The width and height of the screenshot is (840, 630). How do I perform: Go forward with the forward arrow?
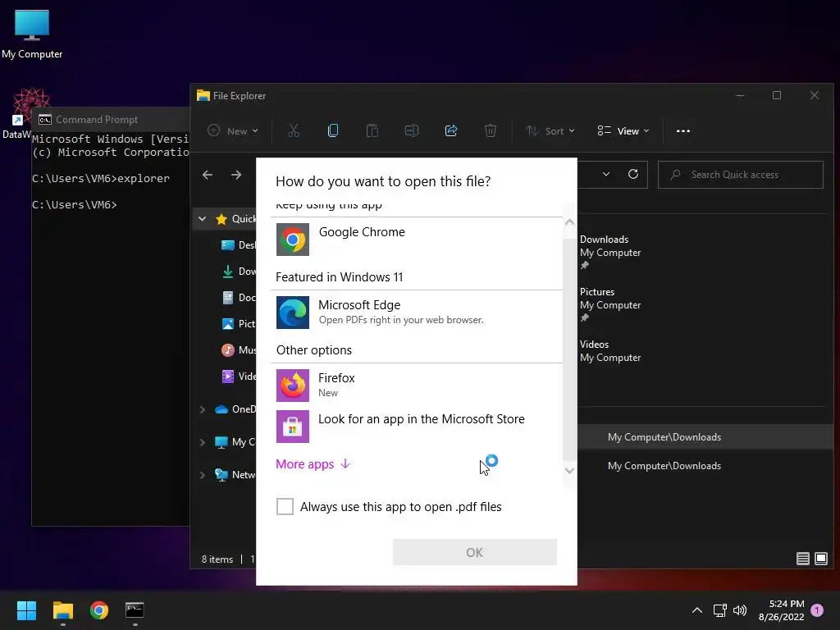pyautogui.click(x=236, y=175)
